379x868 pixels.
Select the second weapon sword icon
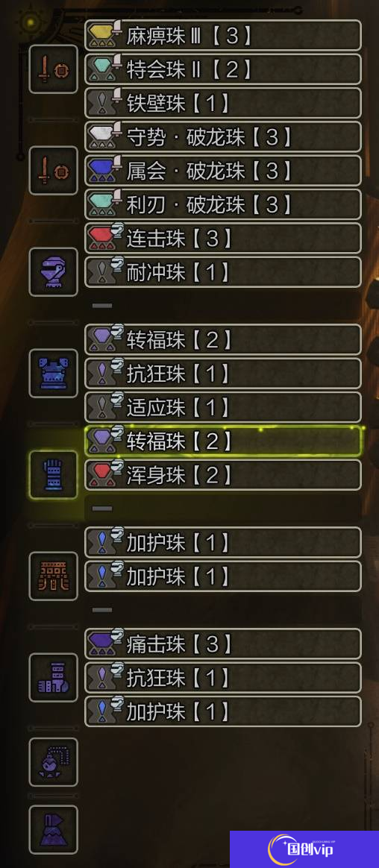click(x=53, y=171)
